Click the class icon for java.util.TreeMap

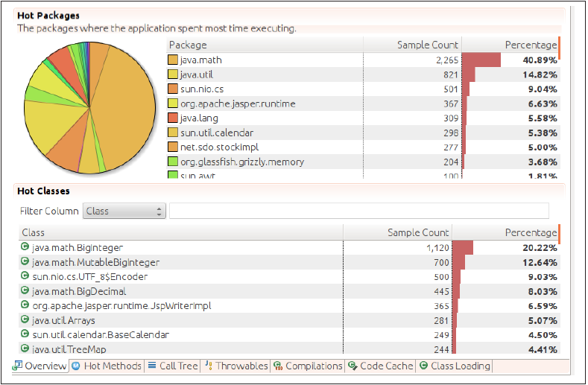pos(25,349)
